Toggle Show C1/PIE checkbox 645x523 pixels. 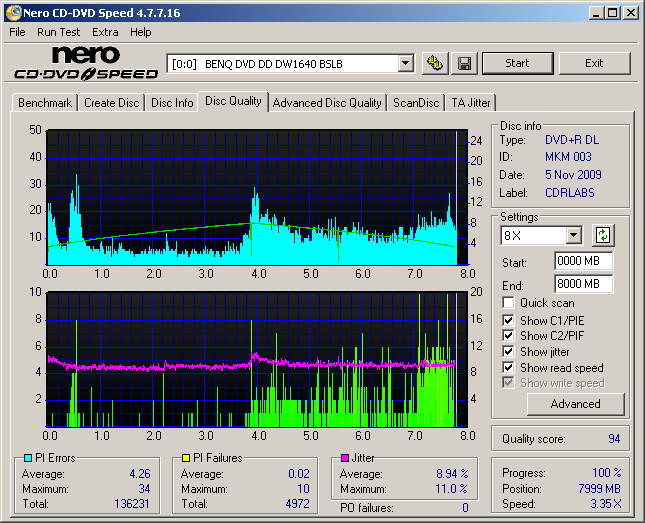[x=509, y=320]
